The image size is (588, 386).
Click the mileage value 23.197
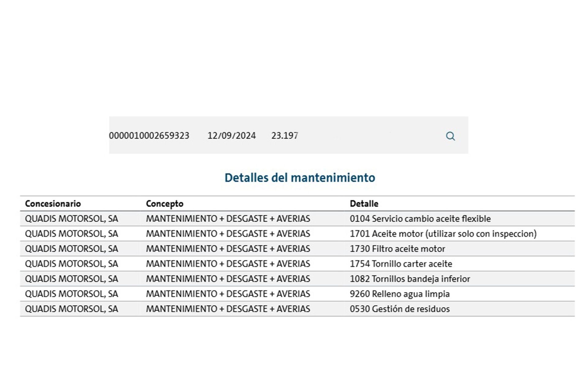click(285, 136)
